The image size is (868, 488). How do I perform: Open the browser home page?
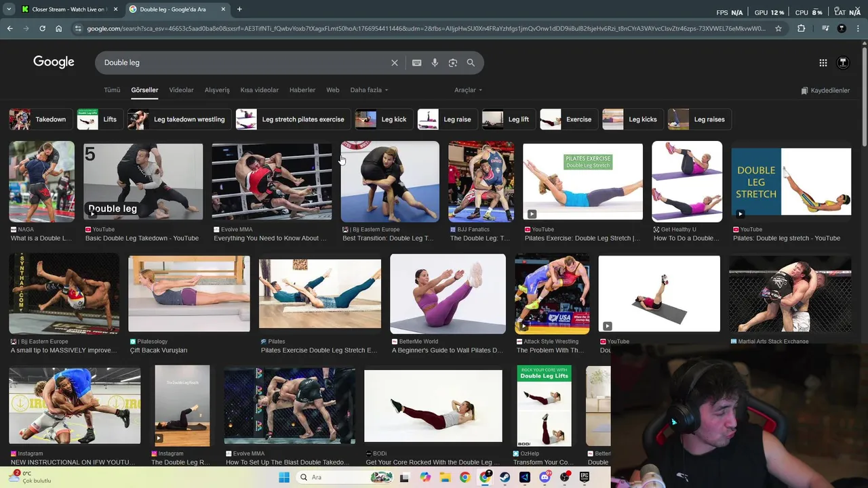[58, 28]
